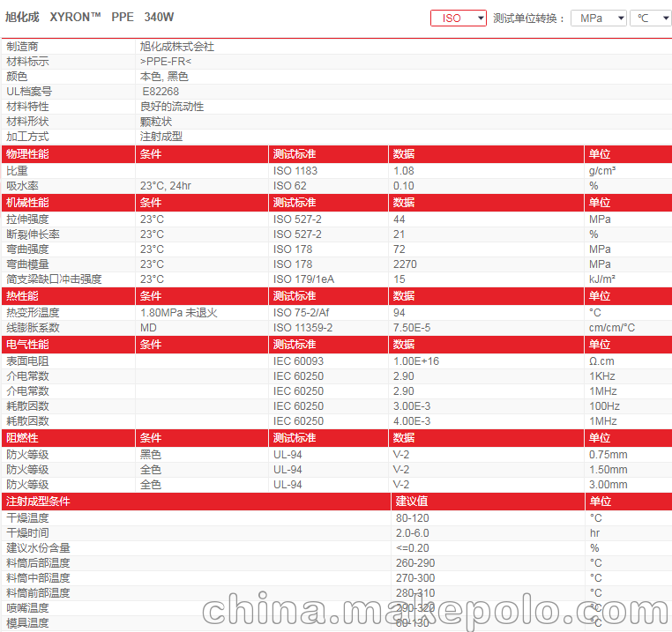Click flexural strength value 72

pyautogui.click(x=399, y=249)
